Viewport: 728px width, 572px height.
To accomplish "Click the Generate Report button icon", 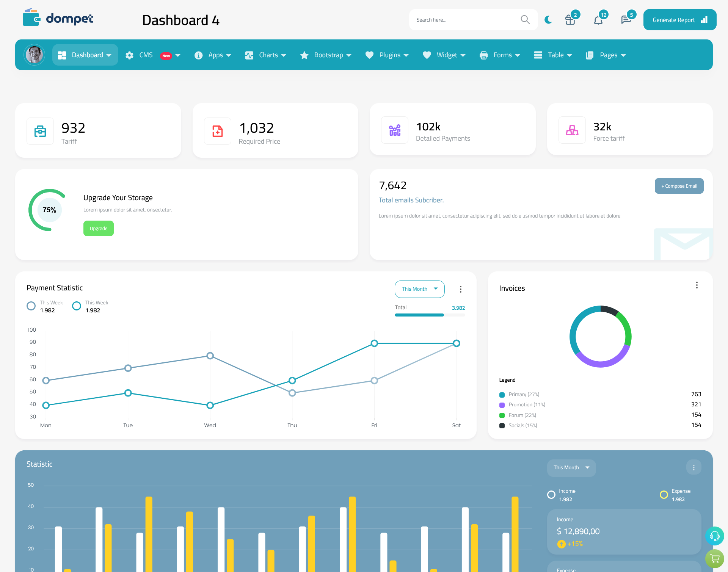I will (704, 19).
